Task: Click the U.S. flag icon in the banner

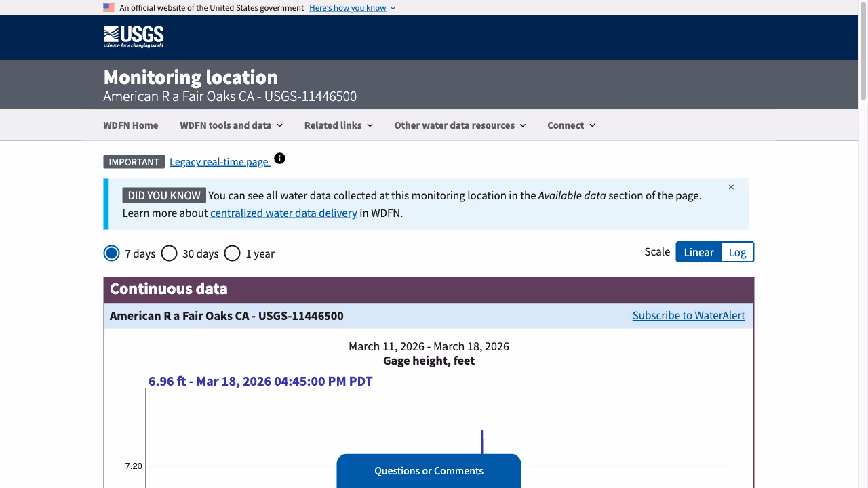Action: pyautogui.click(x=108, y=7)
